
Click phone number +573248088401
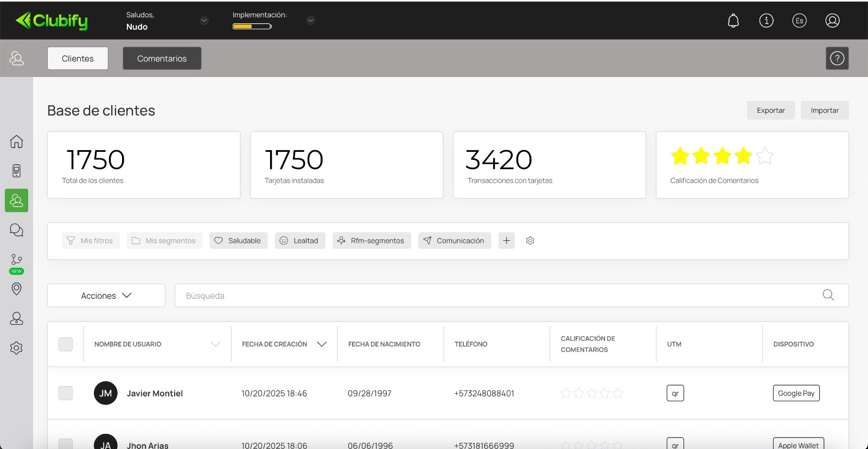[484, 393]
